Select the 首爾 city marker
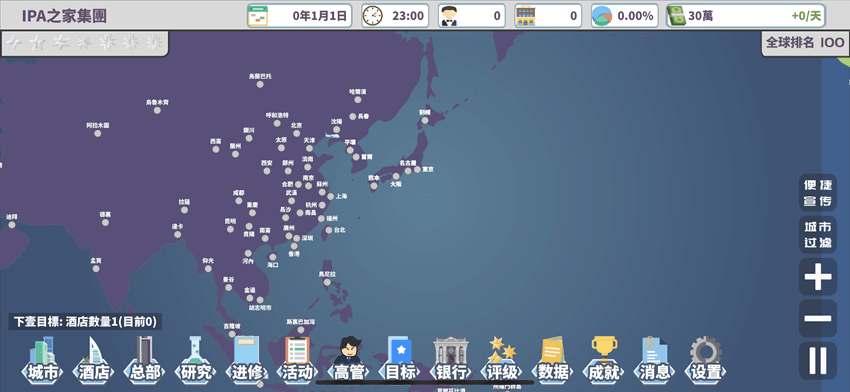Image resolution: width=850 pixels, height=392 pixels. click(x=356, y=157)
